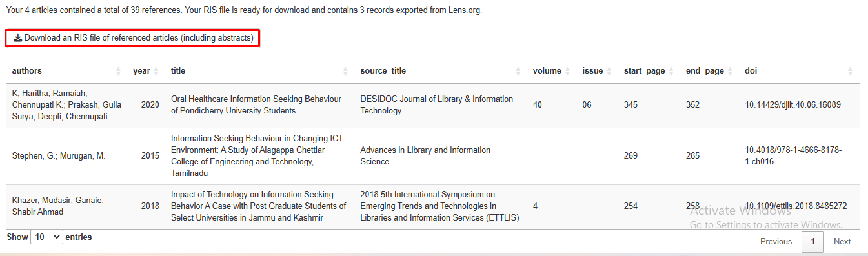Open the Show entries count dropdown
The width and height of the screenshot is (868, 256).
click(x=46, y=237)
